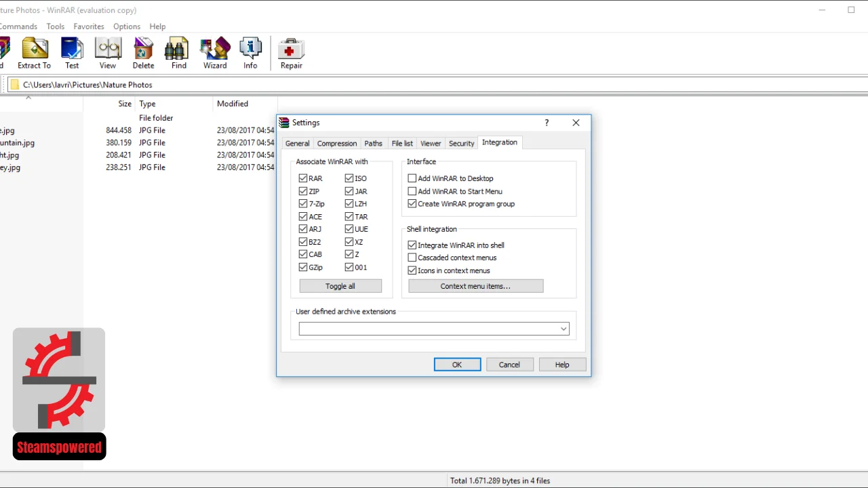Click the Repair toolbar icon
The width and height of the screenshot is (868, 488).
(292, 53)
